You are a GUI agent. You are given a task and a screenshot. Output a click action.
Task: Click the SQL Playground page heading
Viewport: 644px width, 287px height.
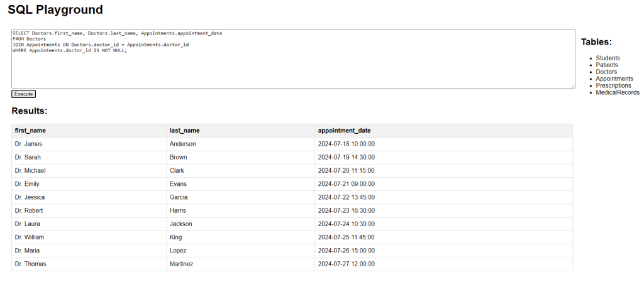click(x=55, y=9)
